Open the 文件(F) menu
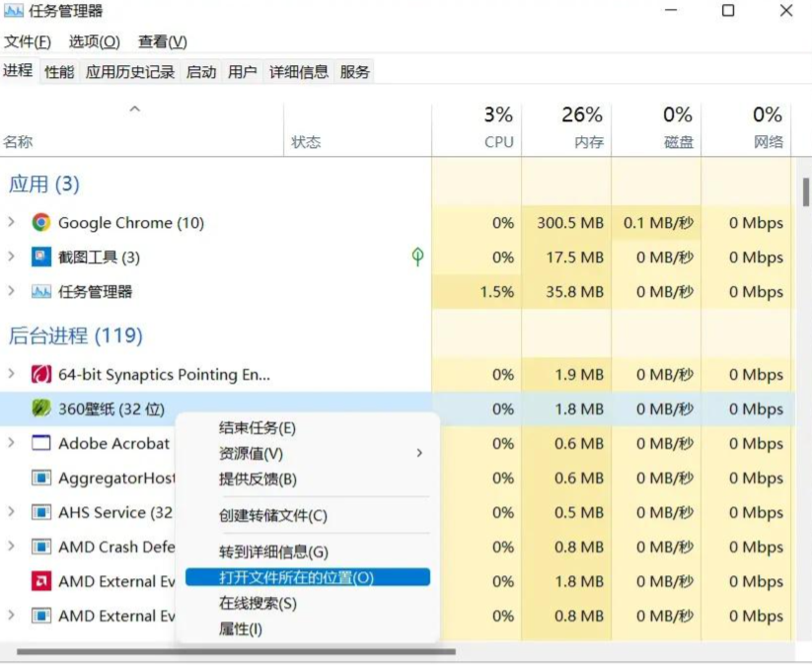 click(x=28, y=41)
